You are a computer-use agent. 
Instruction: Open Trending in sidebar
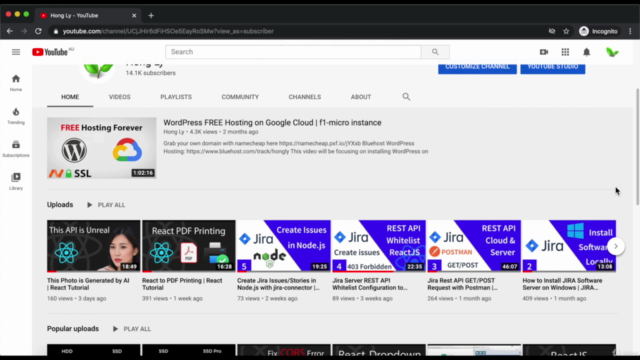pyautogui.click(x=16, y=116)
